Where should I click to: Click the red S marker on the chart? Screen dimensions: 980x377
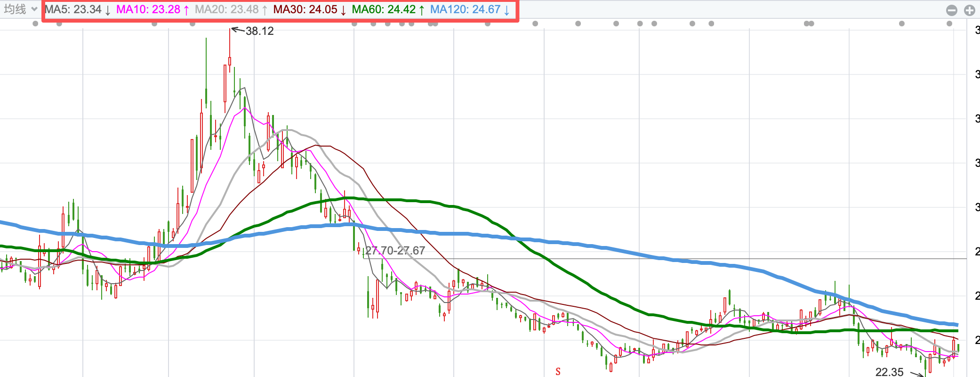click(558, 371)
